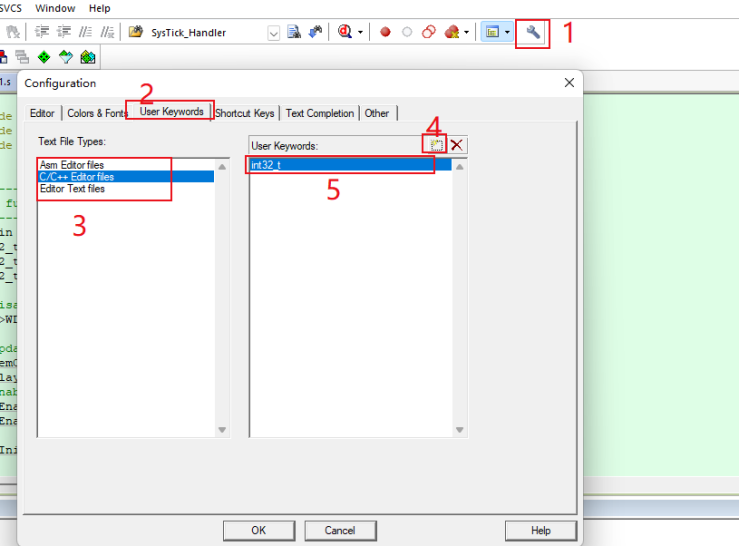The width and height of the screenshot is (739, 546).
Task: Close the Configuration dialog
Action: [x=569, y=83]
